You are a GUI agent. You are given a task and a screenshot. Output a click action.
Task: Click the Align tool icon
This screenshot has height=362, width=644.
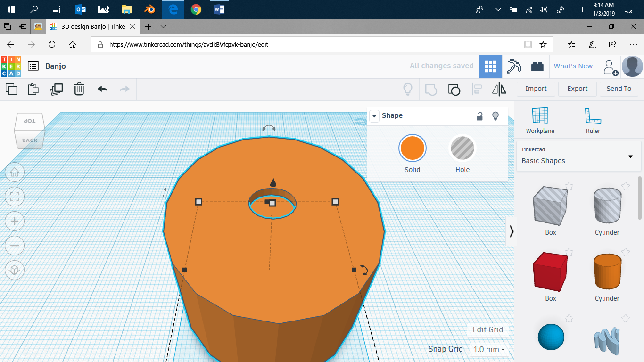tap(477, 89)
